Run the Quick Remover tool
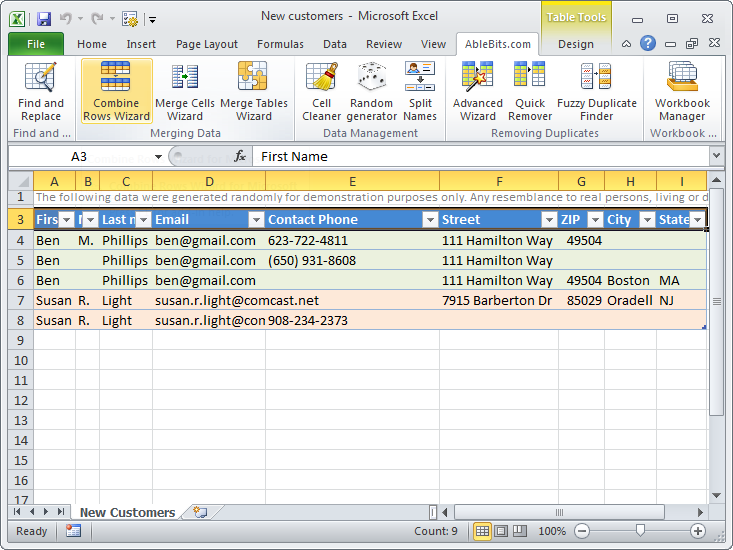Image resolution: width=733 pixels, height=550 pixels. 530,92
